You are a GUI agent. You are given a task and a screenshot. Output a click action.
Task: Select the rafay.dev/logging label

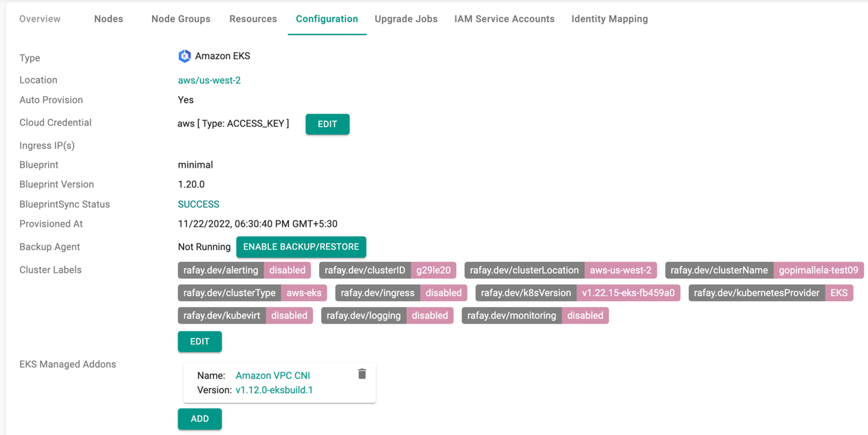pyautogui.click(x=364, y=315)
